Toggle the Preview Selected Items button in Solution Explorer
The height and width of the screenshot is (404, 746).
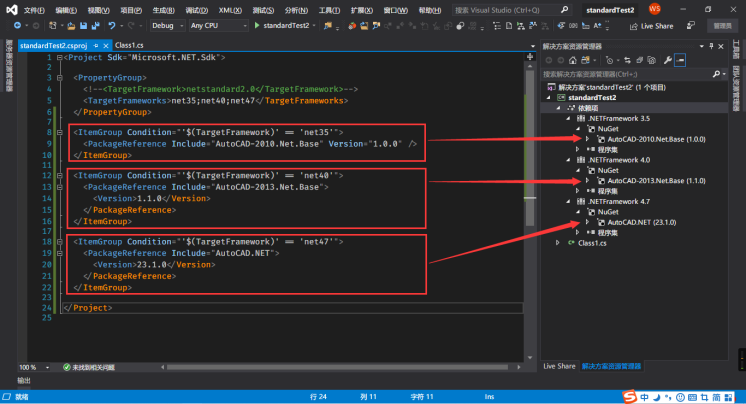click(680, 60)
